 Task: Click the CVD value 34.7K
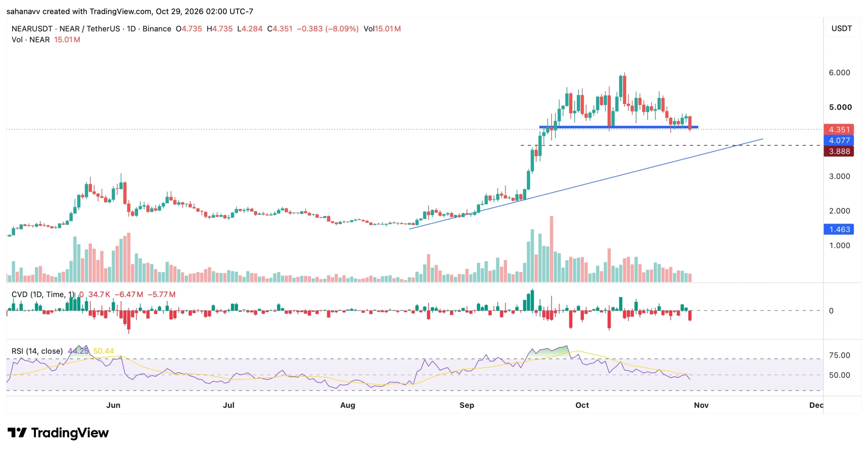pos(99,294)
